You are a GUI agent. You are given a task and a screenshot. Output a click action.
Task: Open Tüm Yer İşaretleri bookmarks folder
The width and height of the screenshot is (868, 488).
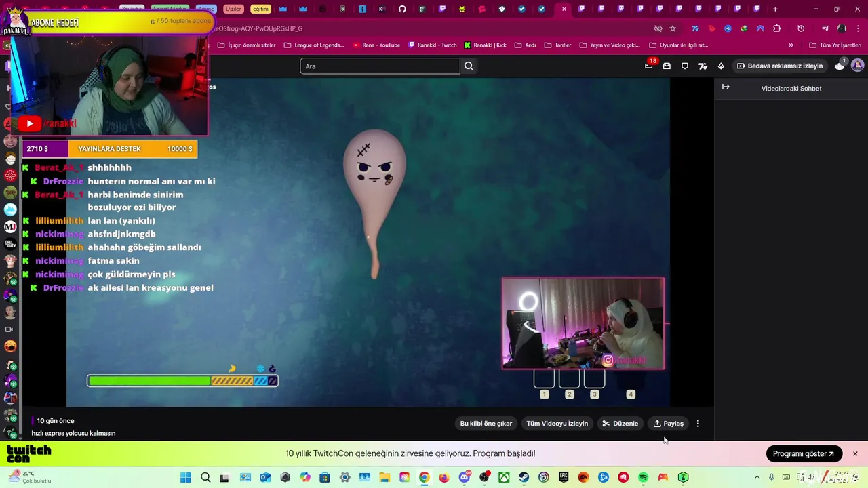pyautogui.click(x=835, y=45)
